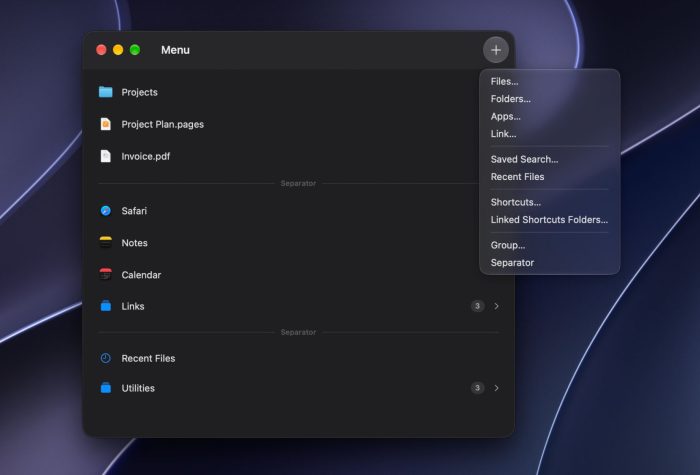Click the Recent Files clock icon
Image resolution: width=700 pixels, height=475 pixels.
pos(105,358)
